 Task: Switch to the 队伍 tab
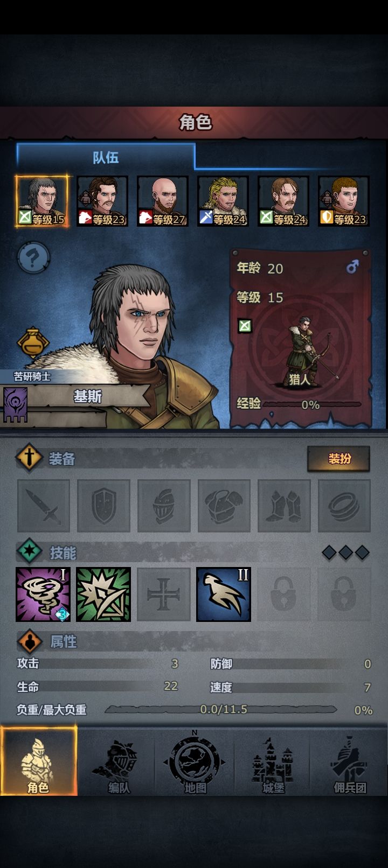106,157
